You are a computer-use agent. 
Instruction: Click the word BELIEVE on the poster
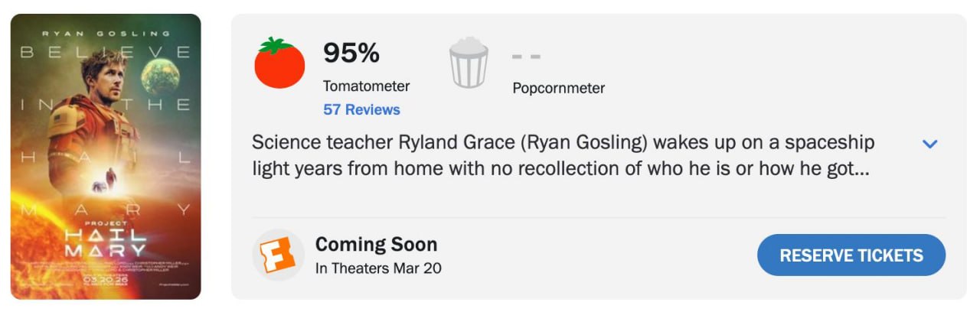click(x=106, y=53)
